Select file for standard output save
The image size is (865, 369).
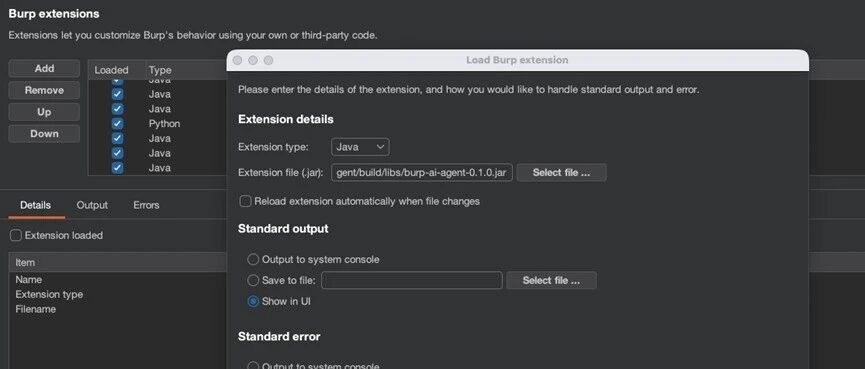[x=551, y=280]
